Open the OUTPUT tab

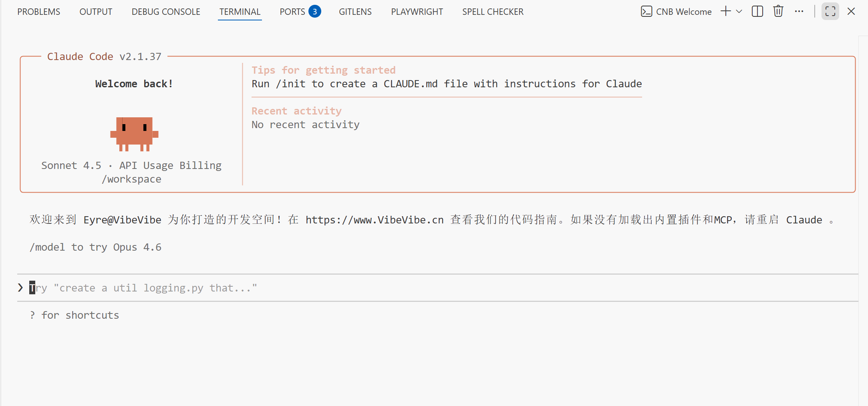point(96,12)
